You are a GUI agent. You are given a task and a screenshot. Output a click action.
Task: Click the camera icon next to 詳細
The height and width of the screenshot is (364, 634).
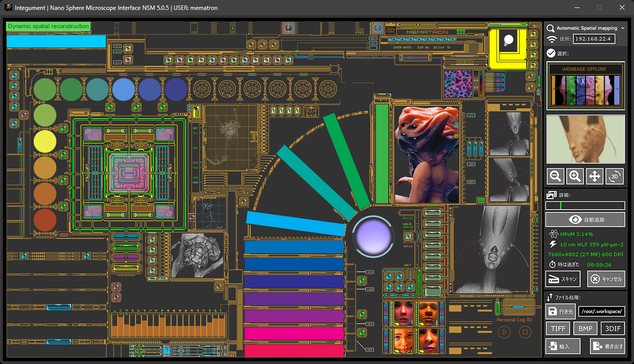[551, 194]
